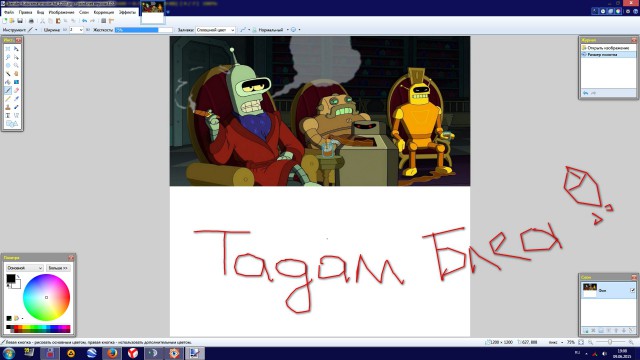
Task: Select the Move Selected Pixels tool
Action: [16, 49]
